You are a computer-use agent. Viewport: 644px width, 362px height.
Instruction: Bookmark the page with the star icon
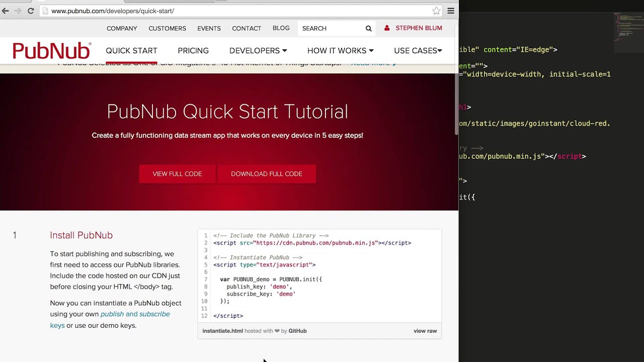tap(436, 11)
